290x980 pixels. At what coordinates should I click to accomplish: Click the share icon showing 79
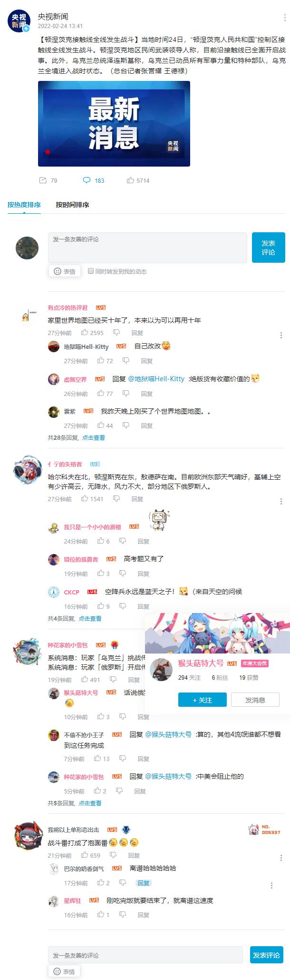pos(43,180)
